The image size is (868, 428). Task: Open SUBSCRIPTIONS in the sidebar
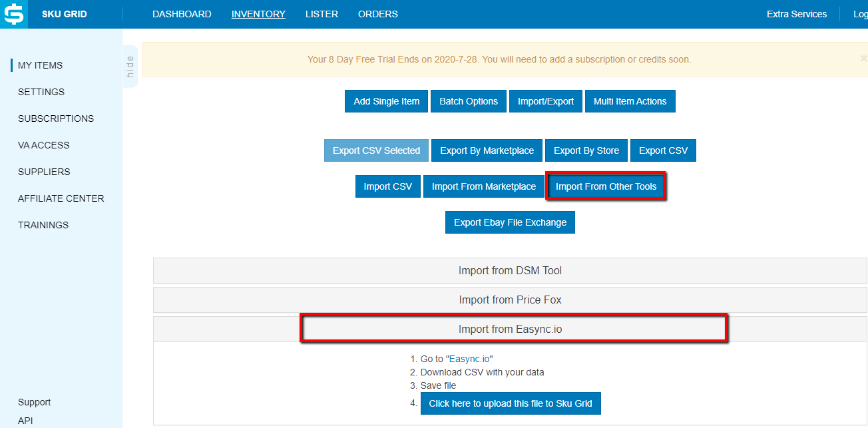coord(56,118)
